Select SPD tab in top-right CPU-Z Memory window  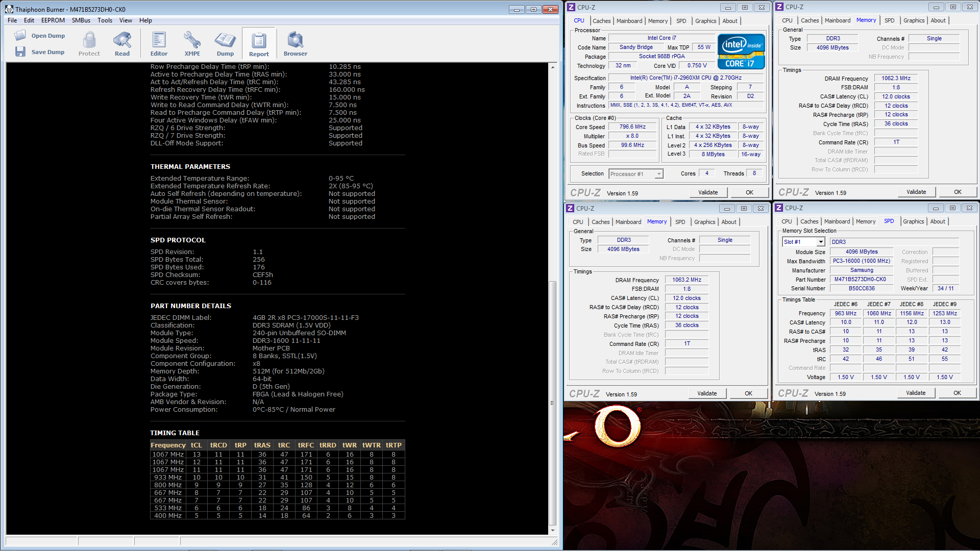pos(890,20)
